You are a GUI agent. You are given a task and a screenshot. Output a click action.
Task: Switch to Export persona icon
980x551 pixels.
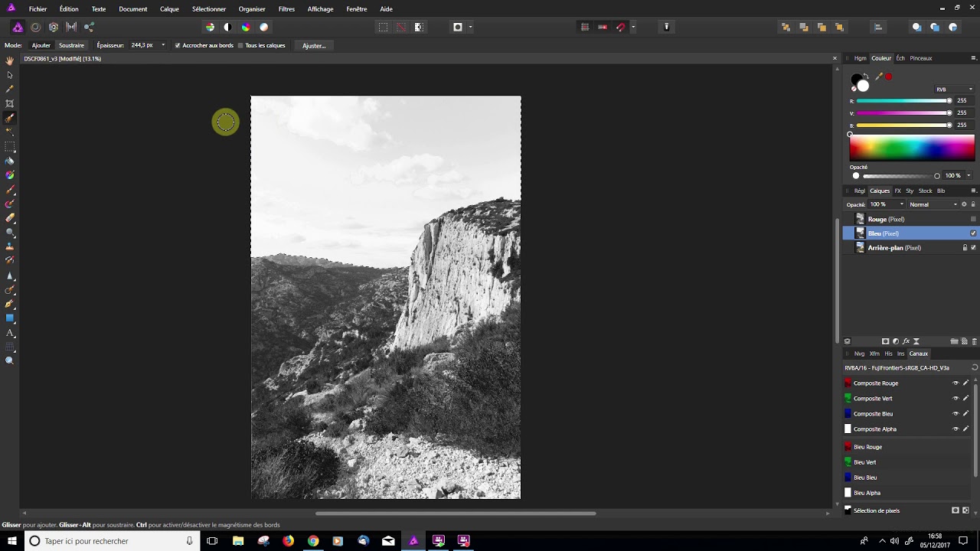[x=90, y=27]
